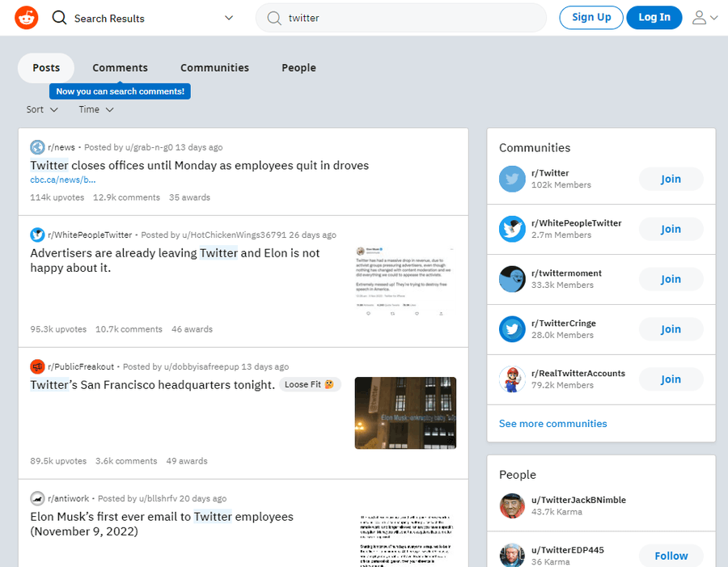This screenshot has height=567, width=728.
Task: Join the r/twittermoment community
Action: point(671,279)
